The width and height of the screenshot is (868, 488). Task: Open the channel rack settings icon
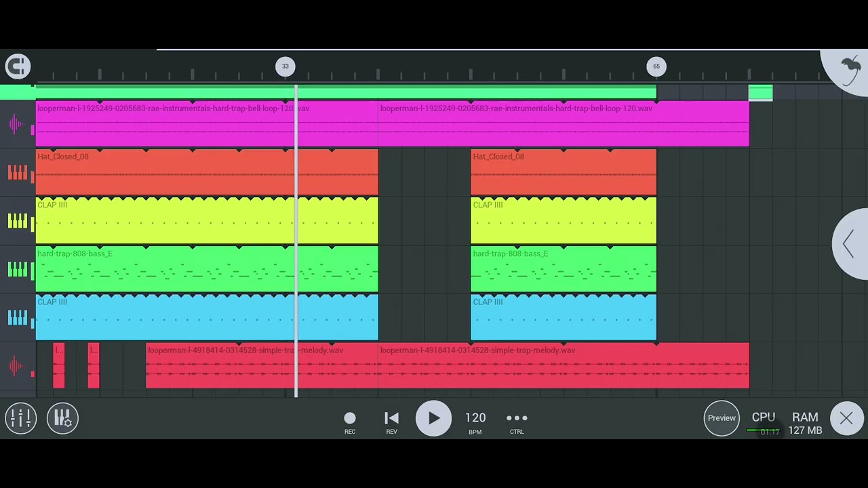coord(62,418)
